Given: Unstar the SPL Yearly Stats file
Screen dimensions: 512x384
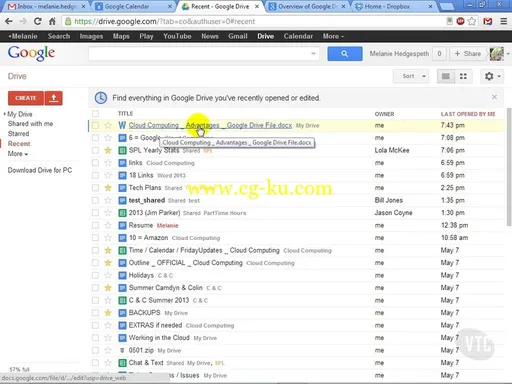Looking at the screenshot, I should pos(108,150).
